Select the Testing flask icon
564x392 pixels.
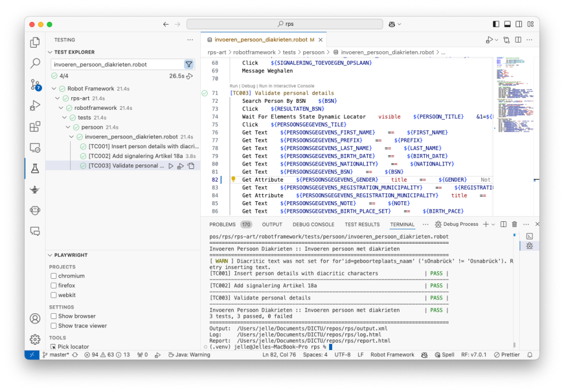tap(35, 168)
